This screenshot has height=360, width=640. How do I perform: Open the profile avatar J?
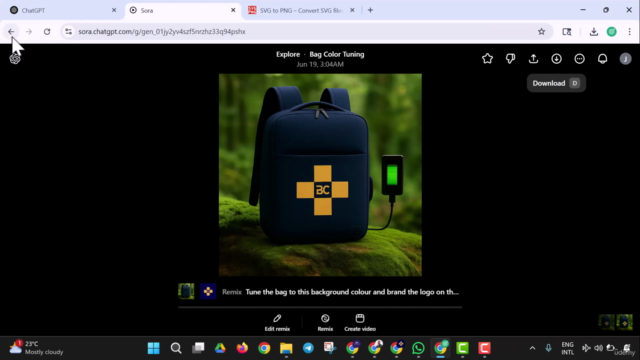pyautogui.click(x=625, y=59)
